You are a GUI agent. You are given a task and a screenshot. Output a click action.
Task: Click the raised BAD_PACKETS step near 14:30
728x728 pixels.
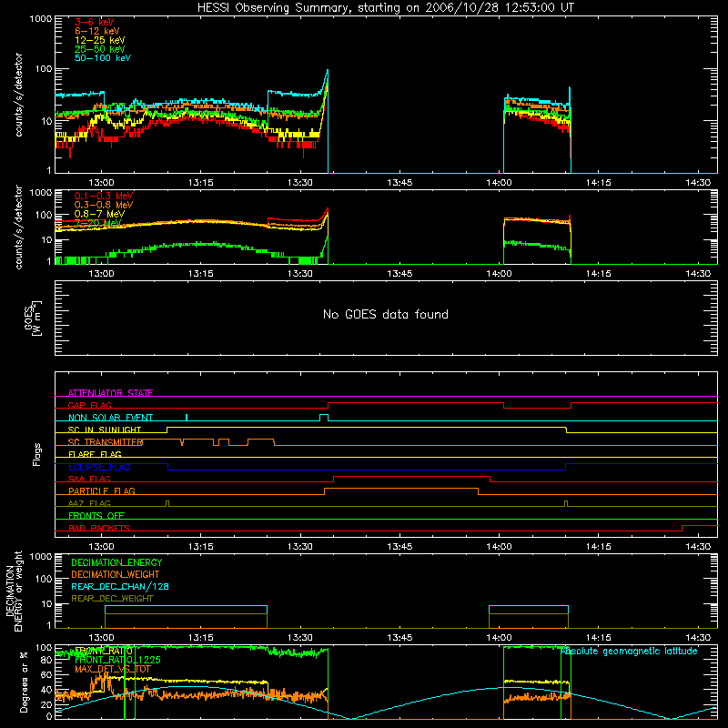[x=700, y=526]
